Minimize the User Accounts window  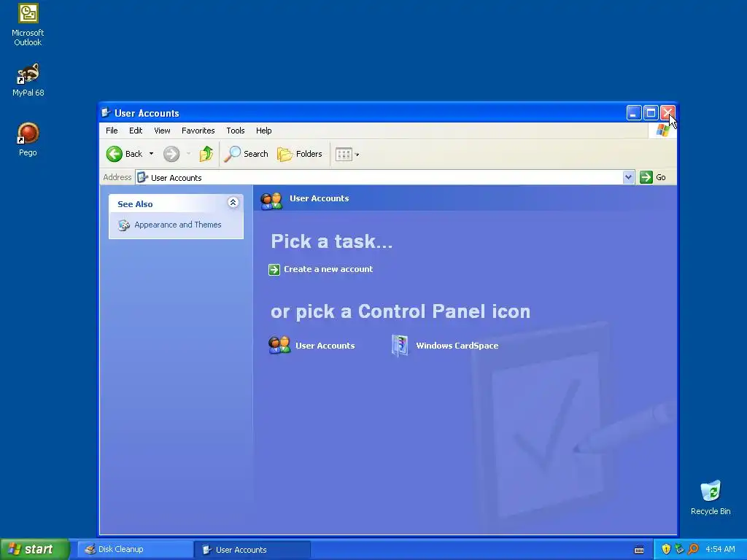click(x=634, y=113)
